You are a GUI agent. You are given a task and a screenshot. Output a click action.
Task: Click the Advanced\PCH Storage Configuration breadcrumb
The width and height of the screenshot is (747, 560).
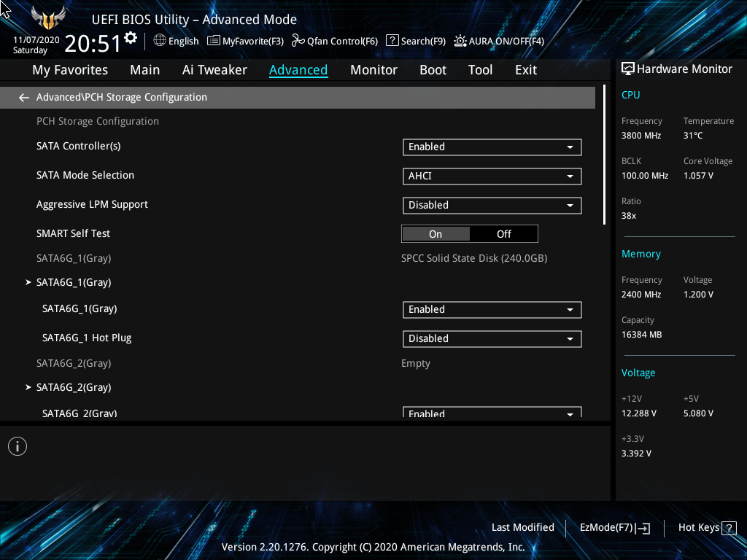click(122, 97)
